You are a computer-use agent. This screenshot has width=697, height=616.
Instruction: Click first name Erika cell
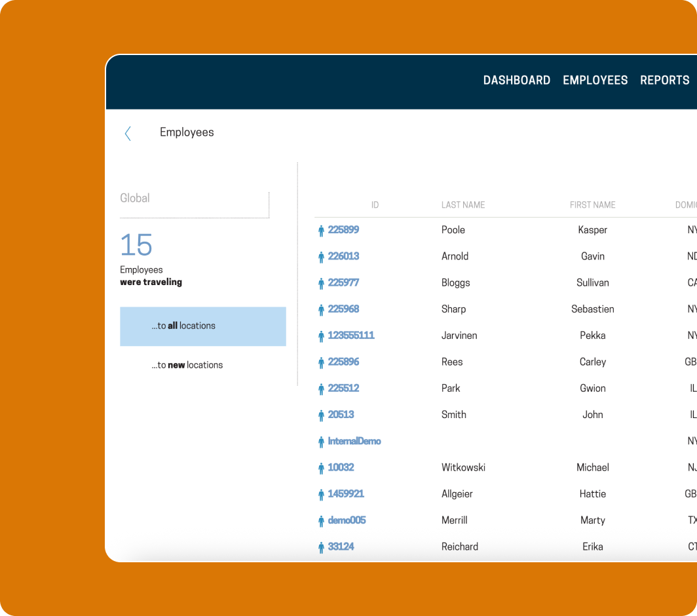pyautogui.click(x=593, y=547)
